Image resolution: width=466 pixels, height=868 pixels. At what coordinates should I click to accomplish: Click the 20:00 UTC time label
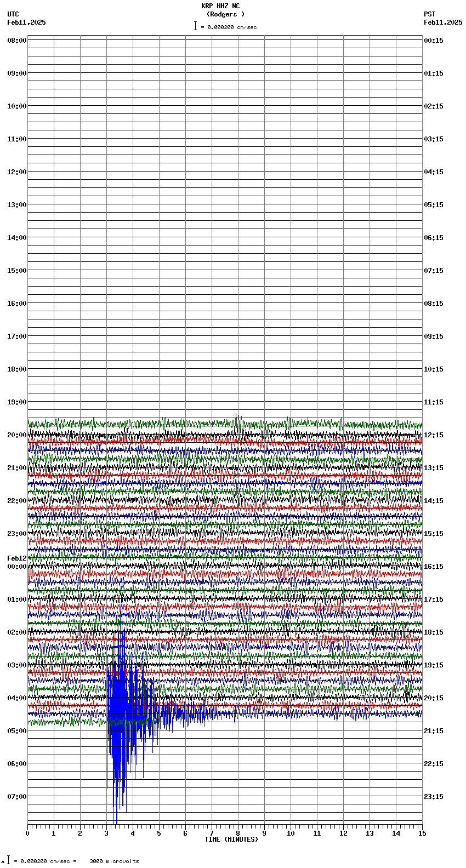[x=17, y=435]
